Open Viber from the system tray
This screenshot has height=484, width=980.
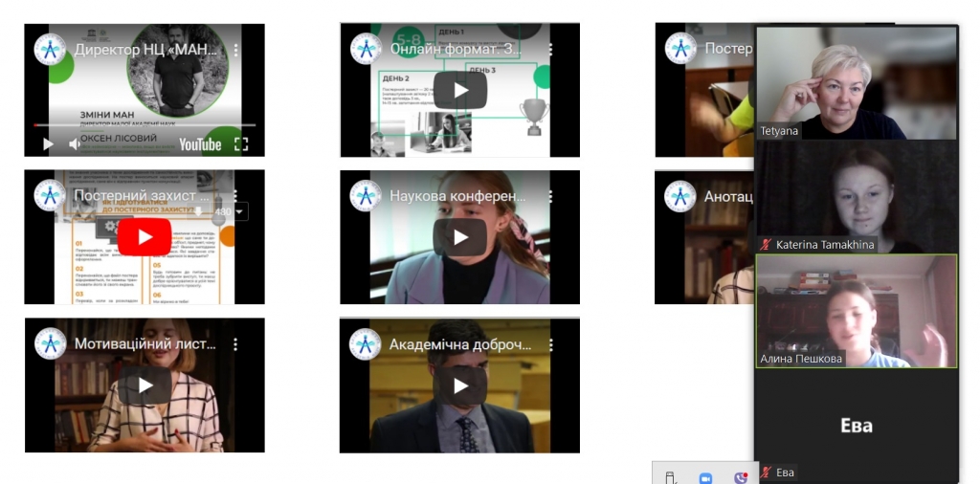(x=742, y=477)
